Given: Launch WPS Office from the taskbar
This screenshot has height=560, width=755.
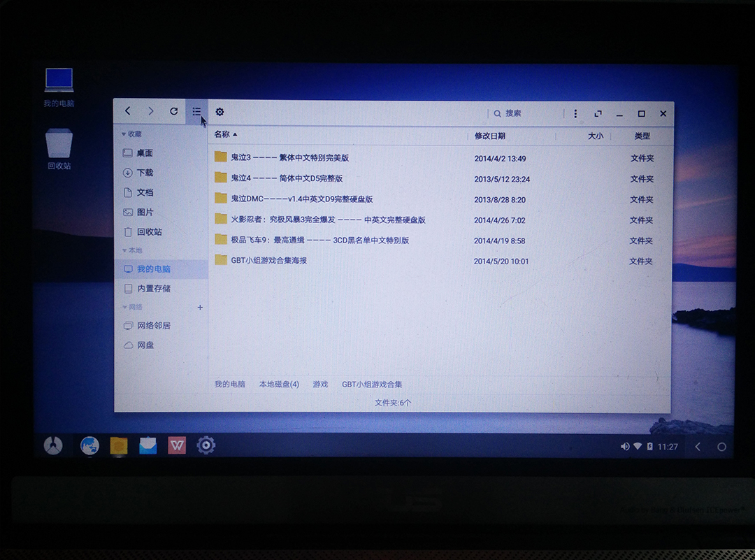Looking at the screenshot, I should click(x=176, y=445).
